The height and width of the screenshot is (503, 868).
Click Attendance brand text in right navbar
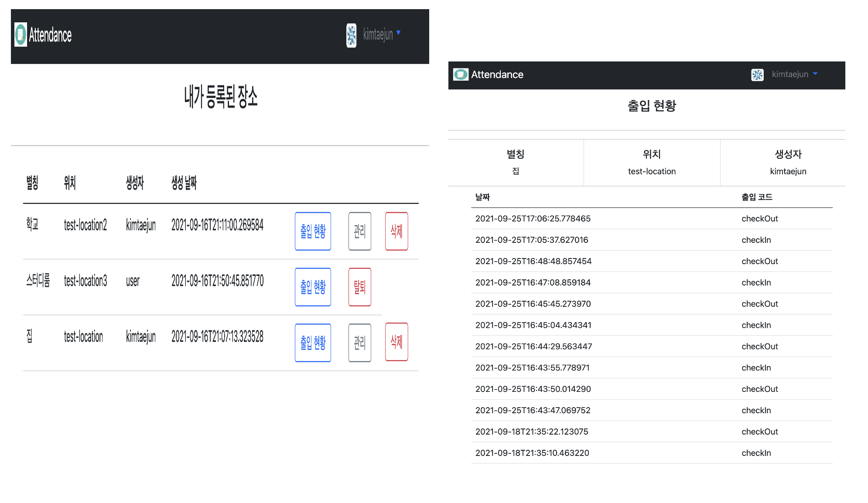[497, 75]
